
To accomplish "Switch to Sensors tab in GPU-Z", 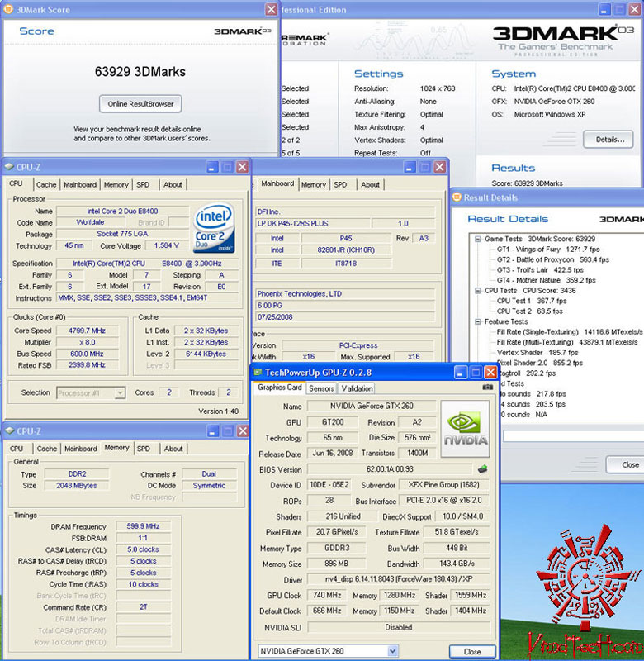I will coord(321,388).
